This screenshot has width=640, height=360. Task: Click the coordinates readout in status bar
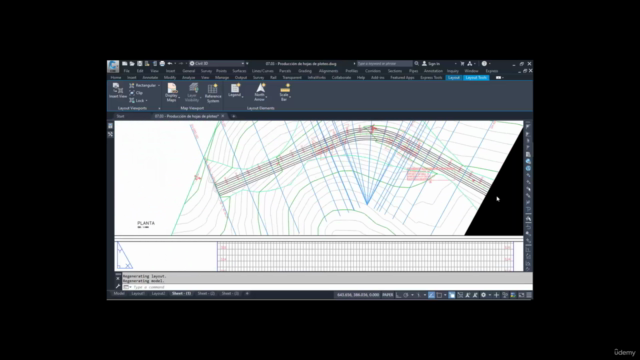point(358,295)
